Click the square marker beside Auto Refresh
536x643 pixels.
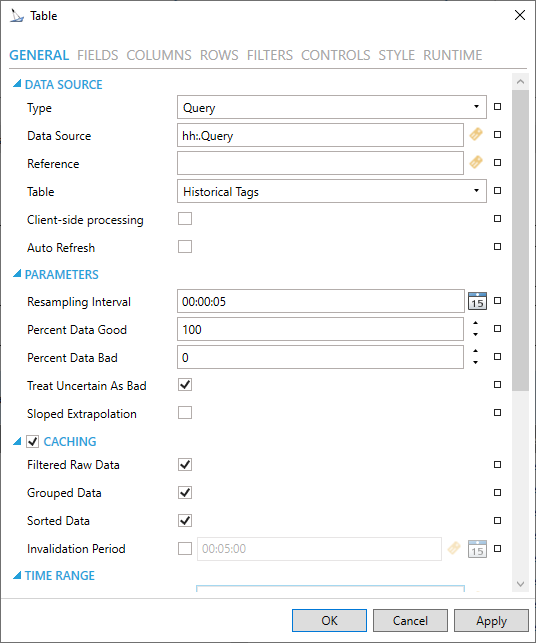coord(497,246)
